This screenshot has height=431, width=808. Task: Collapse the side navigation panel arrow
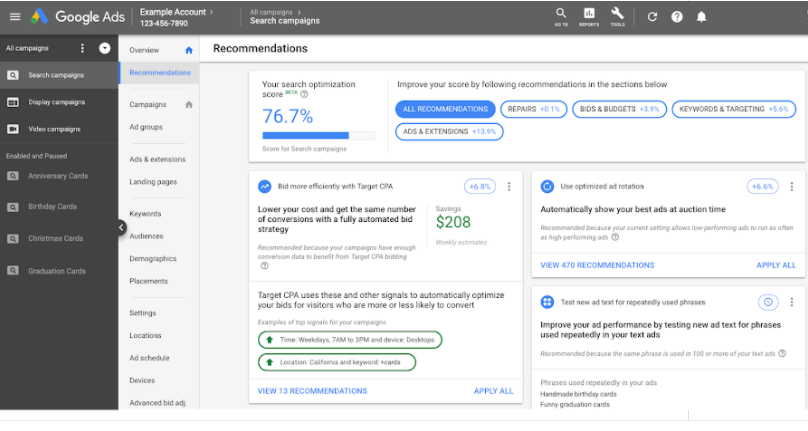121,227
